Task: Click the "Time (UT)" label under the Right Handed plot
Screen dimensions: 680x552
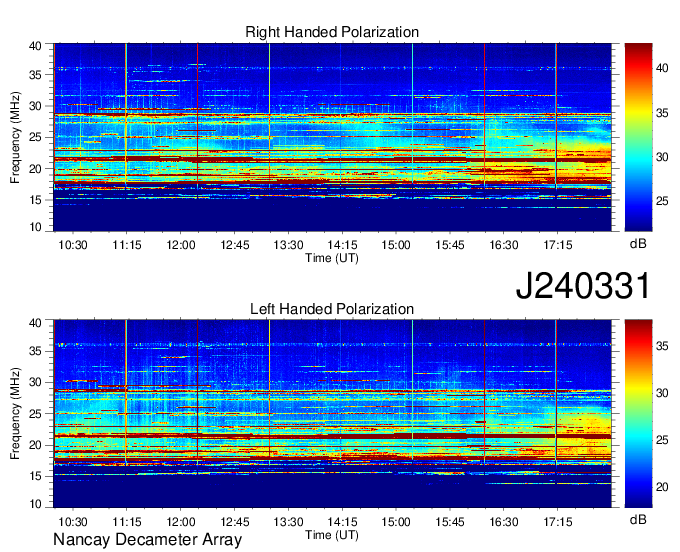Action: (x=332, y=258)
